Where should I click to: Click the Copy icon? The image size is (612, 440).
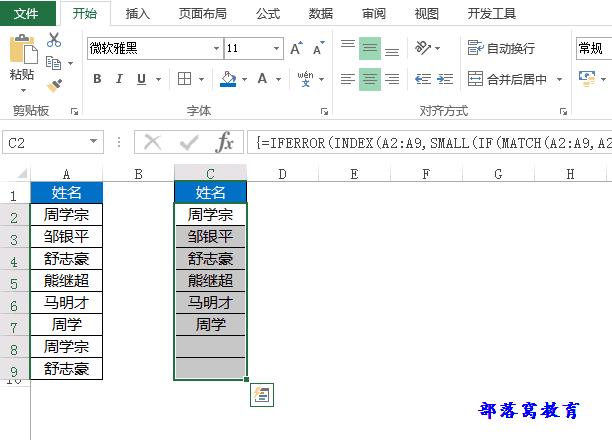click(x=53, y=63)
